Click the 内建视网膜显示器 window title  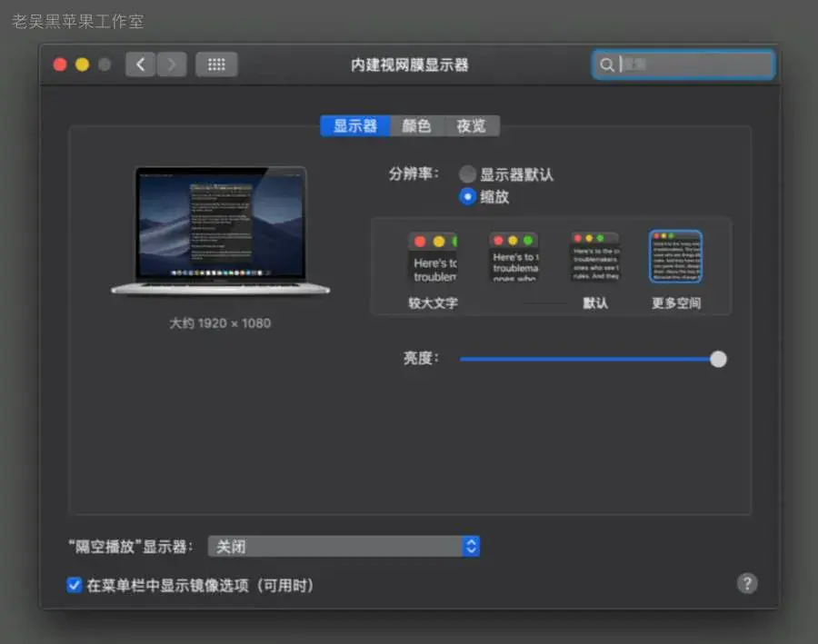(410, 65)
